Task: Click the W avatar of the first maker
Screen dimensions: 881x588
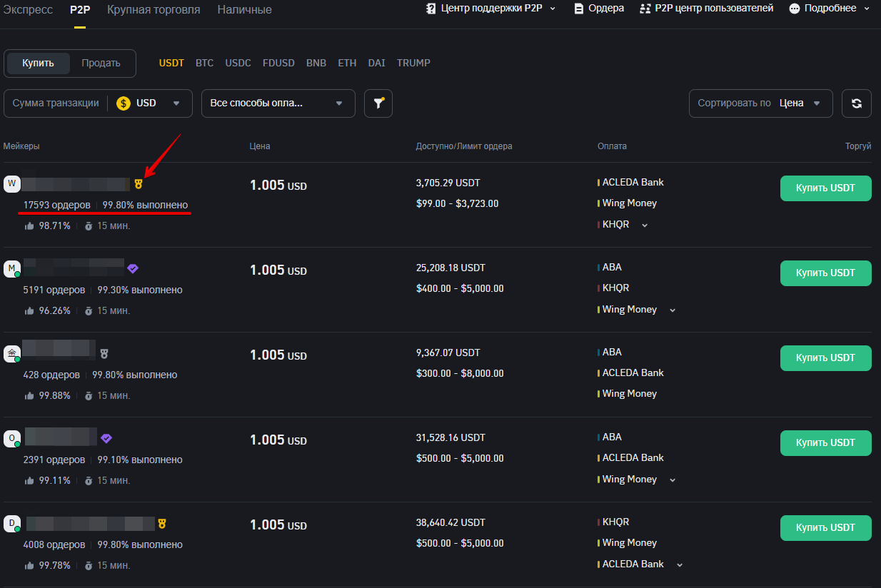Action: pyautogui.click(x=12, y=184)
